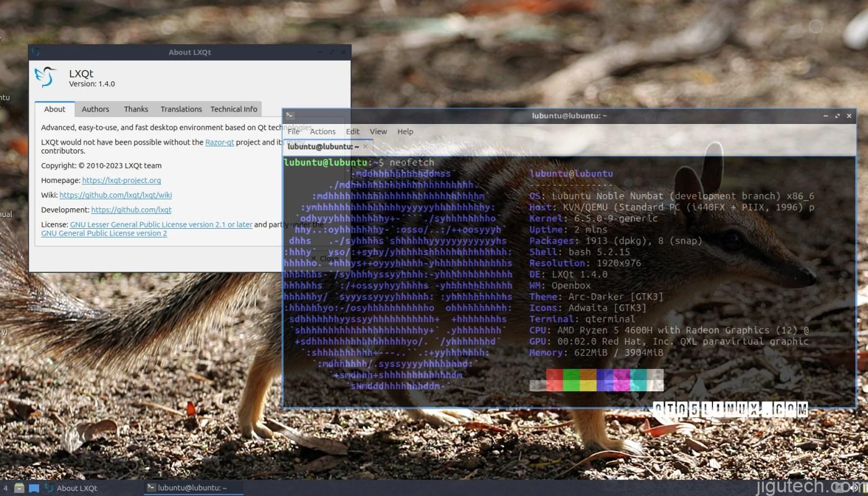Viewport: 868px width, 496px height.
Task: Click About LXQt title bar bird icon
Action: (35, 52)
